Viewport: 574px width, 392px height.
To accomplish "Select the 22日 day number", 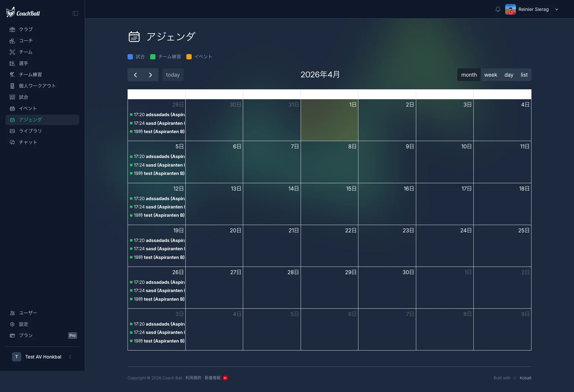I will point(350,231).
